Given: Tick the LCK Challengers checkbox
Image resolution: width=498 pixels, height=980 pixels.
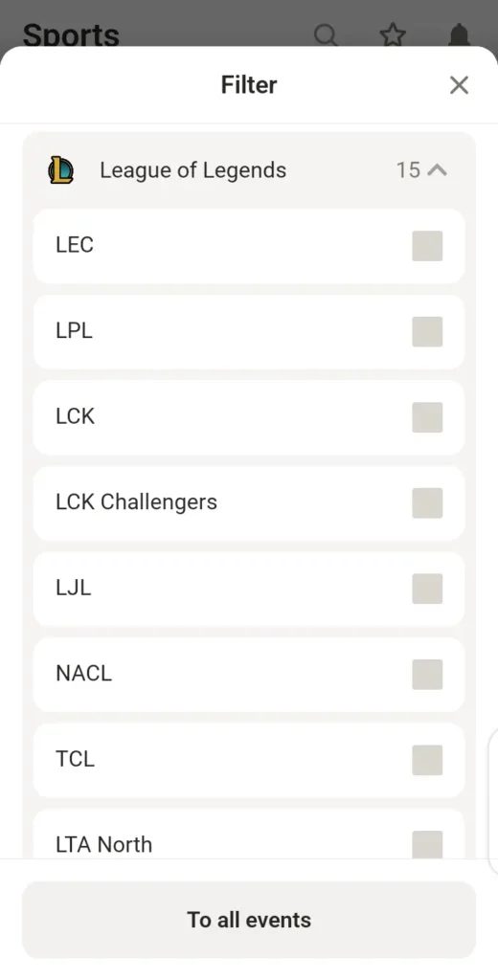Looking at the screenshot, I should (x=427, y=502).
